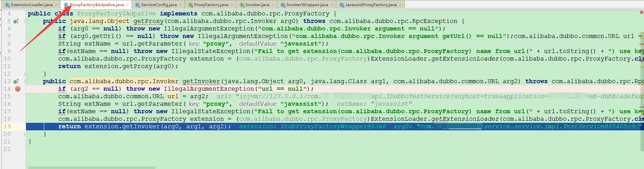Click the red error indicator at top right
The image size is (644, 169).
click(641, 12)
